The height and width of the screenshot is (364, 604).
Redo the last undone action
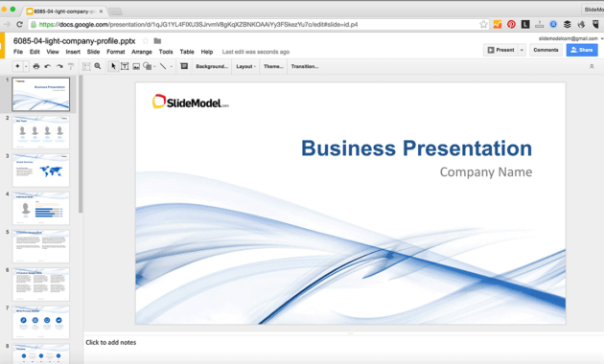(x=59, y=66)
